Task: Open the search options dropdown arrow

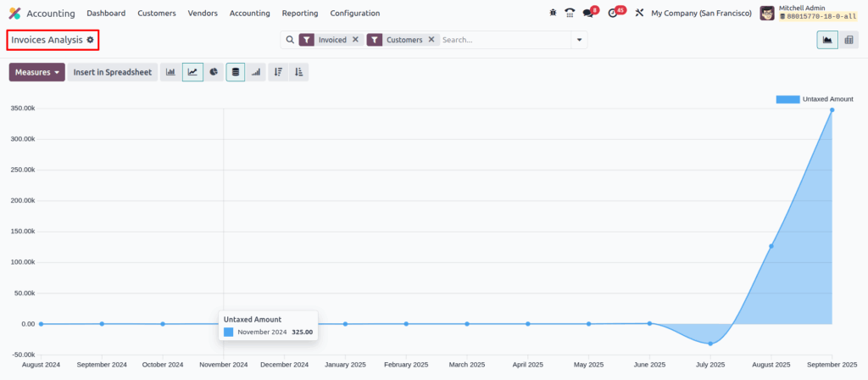Action: pos(579,40)
